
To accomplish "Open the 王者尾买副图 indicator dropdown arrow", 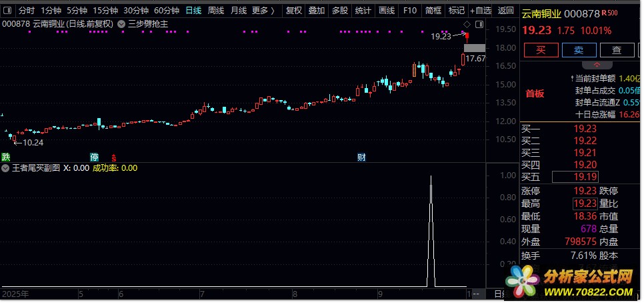I will pos(6,168).
